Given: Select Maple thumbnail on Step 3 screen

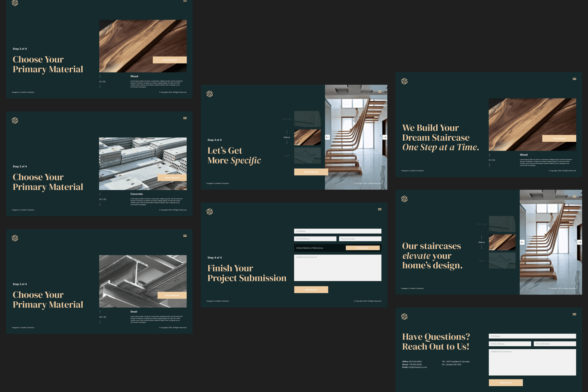Looking at the screenshot, I should (x=307, y=156).
